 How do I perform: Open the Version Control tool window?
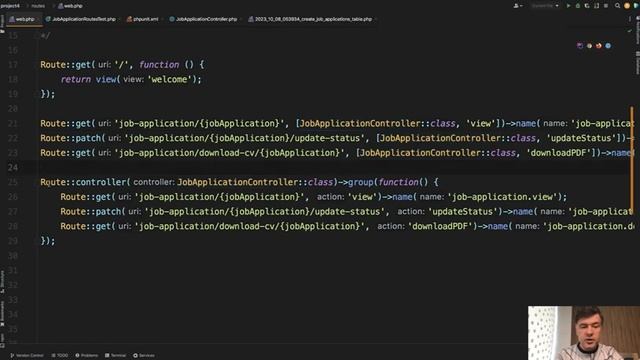[27, 356]
